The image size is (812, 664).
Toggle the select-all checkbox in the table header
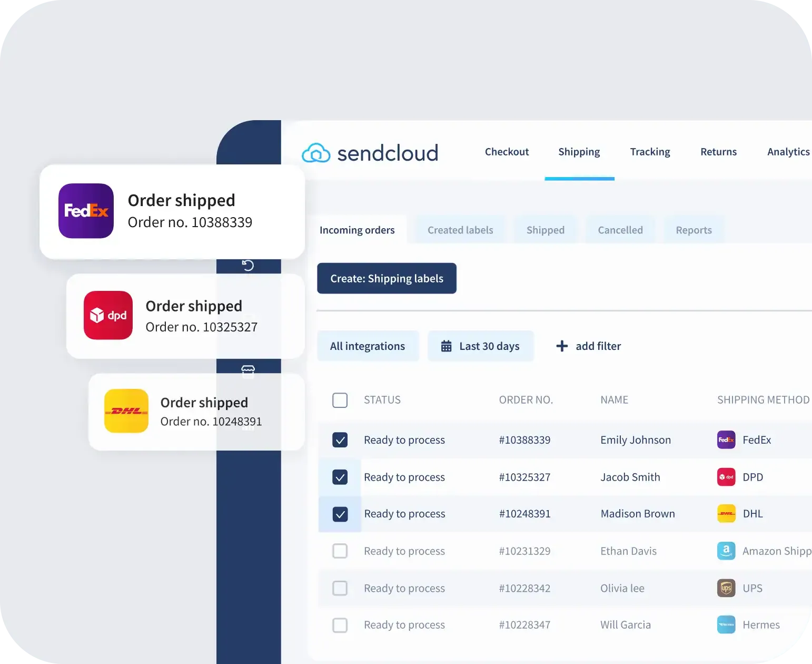340,400
